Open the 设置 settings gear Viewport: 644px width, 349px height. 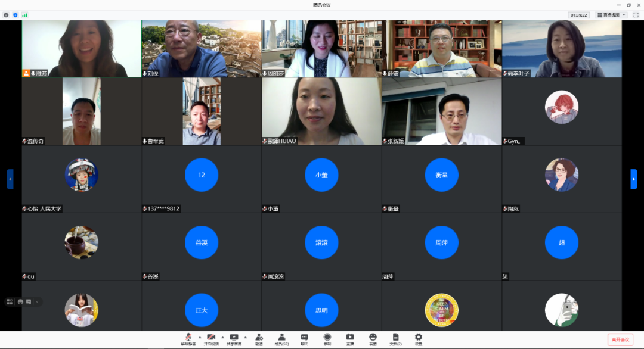click(x=418, y=339)
